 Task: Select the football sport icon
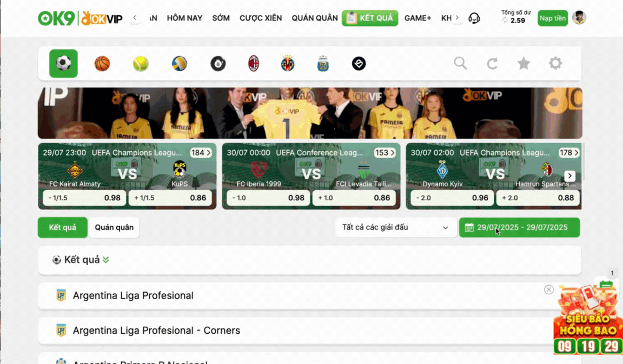[x=64, y=64]
